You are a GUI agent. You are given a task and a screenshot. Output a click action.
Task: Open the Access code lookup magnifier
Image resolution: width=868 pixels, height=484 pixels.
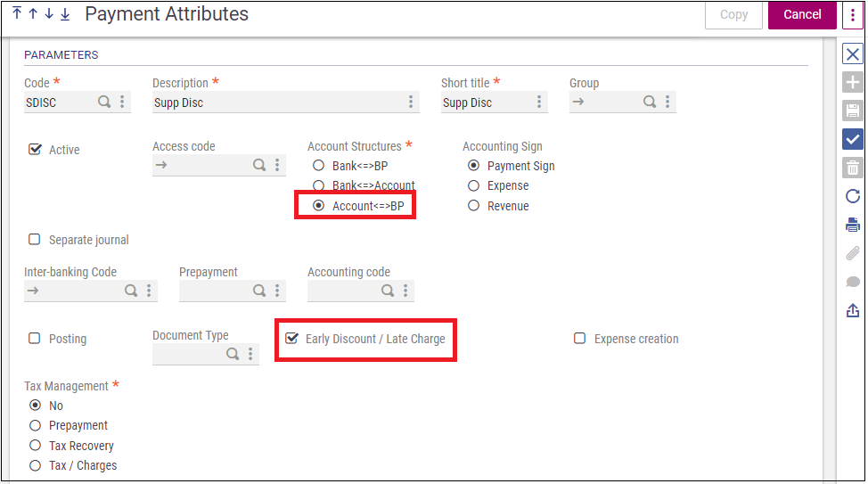tap(259, 165)
